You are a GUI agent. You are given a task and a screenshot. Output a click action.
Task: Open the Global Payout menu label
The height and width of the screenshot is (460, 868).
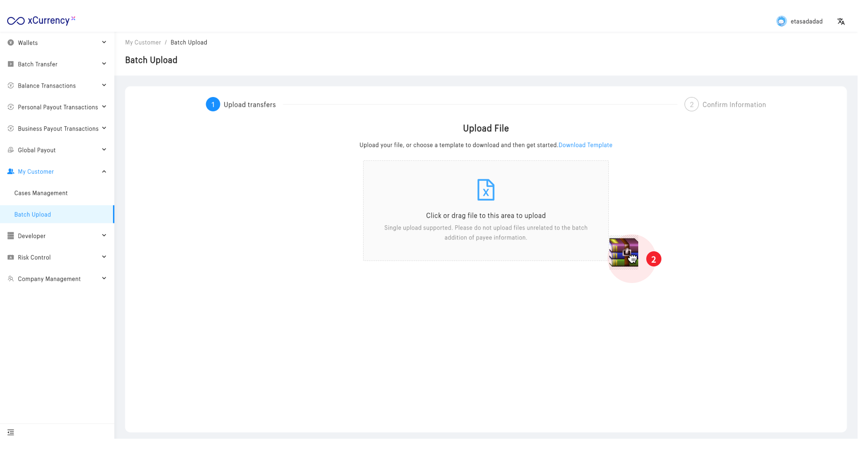(37, 150)
